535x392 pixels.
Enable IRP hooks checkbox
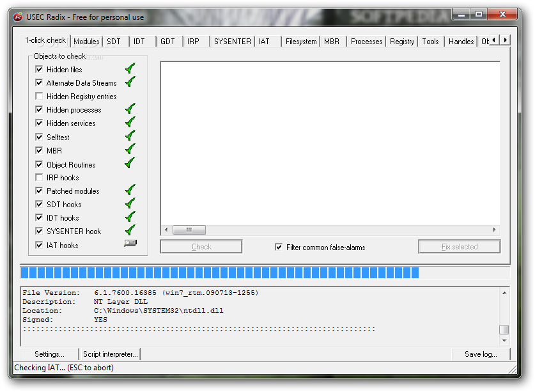(39, 177)
